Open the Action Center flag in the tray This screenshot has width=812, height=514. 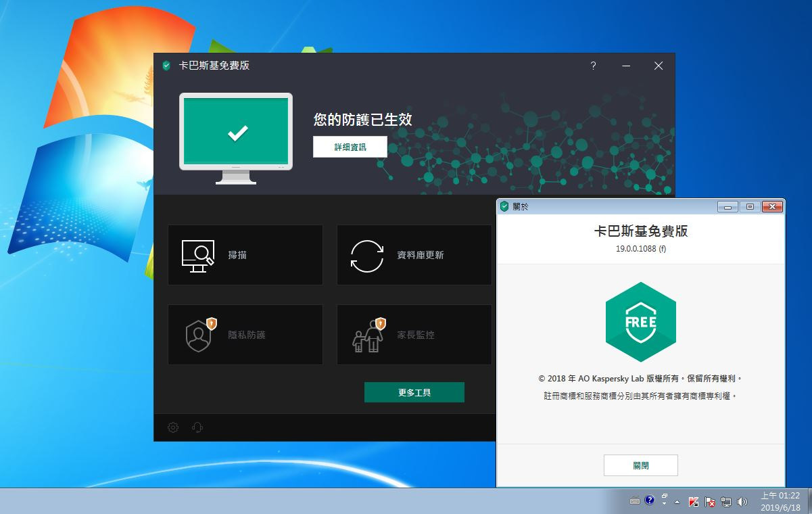pyautogui.click(x=710, y=502)
